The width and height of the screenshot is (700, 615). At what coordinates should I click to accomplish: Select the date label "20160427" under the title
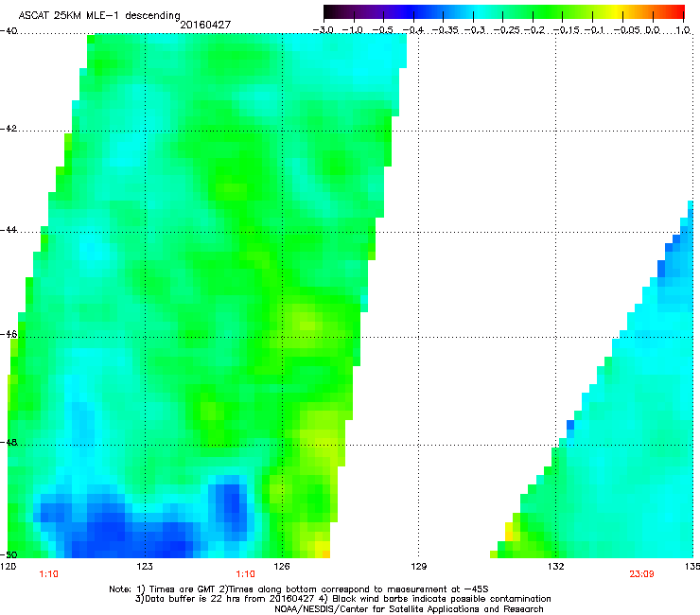(x=205, y=25)
